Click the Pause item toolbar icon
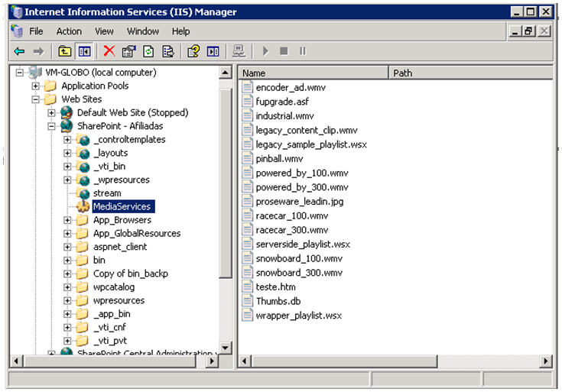 (x=303, y=52)
